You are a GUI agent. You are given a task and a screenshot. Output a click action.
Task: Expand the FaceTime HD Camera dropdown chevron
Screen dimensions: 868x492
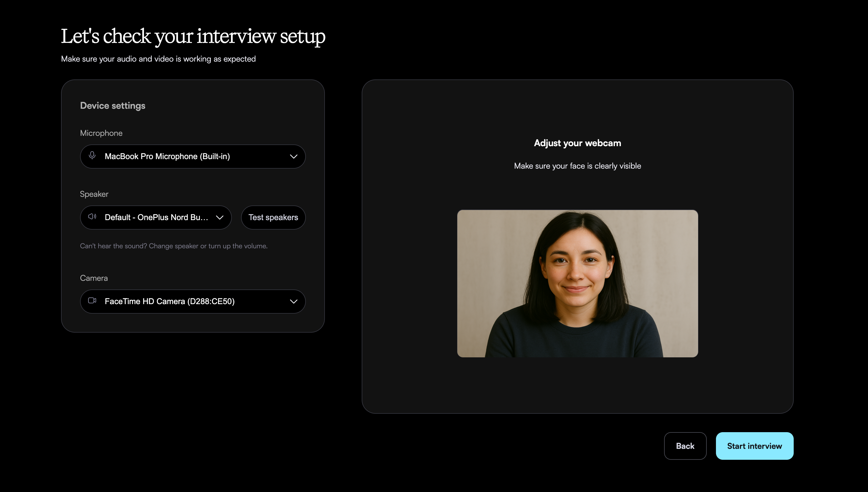pyautogui.click(x=293, y=302)
